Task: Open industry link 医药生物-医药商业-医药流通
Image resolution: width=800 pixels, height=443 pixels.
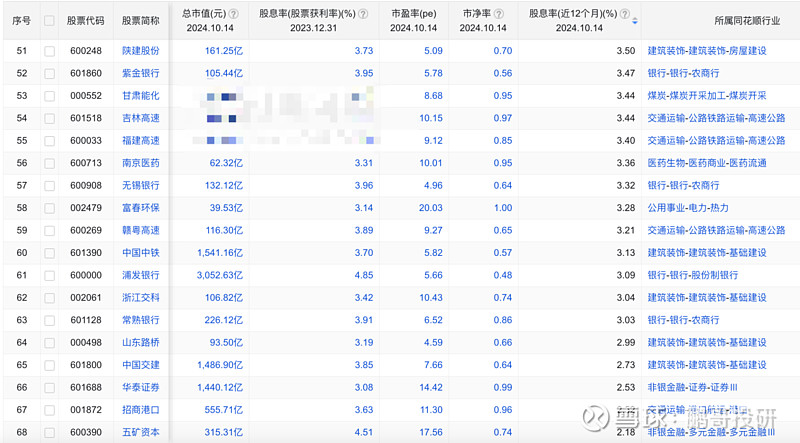Action: [707, 163]
